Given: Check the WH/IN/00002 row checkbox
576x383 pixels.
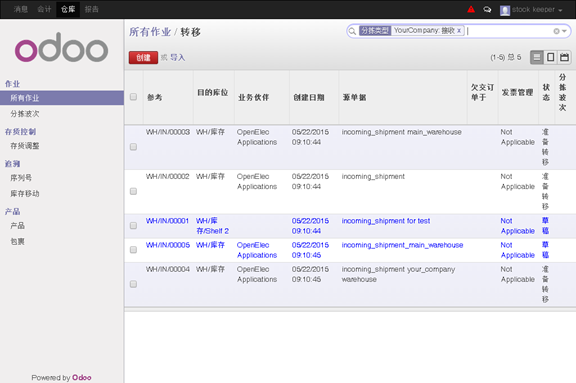Looking at the screenshot, I should tap(133, 191).
